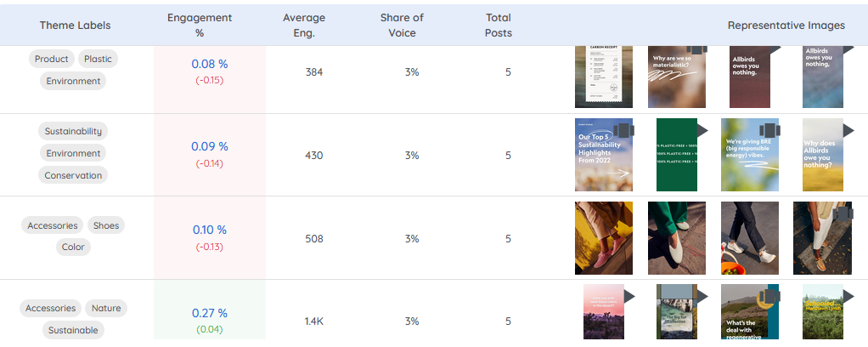
Task: Open the white shoe with green pants thumbnail
Action: (x=676, y=238)
